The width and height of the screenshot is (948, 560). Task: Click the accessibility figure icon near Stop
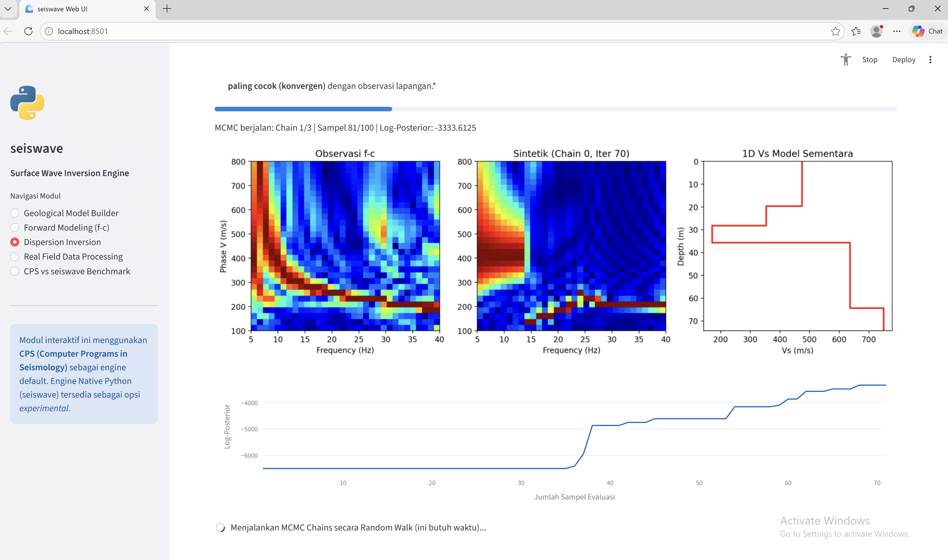(845, 60)
